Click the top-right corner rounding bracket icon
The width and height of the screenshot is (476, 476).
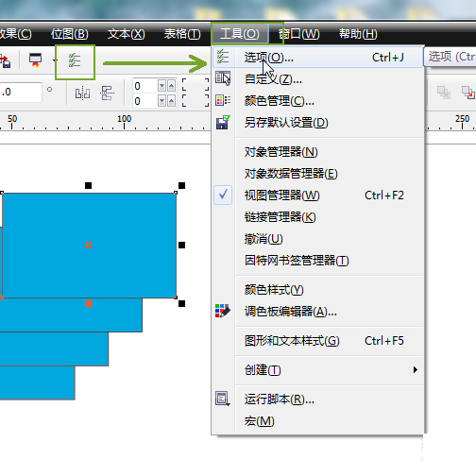tap(206, 85)
